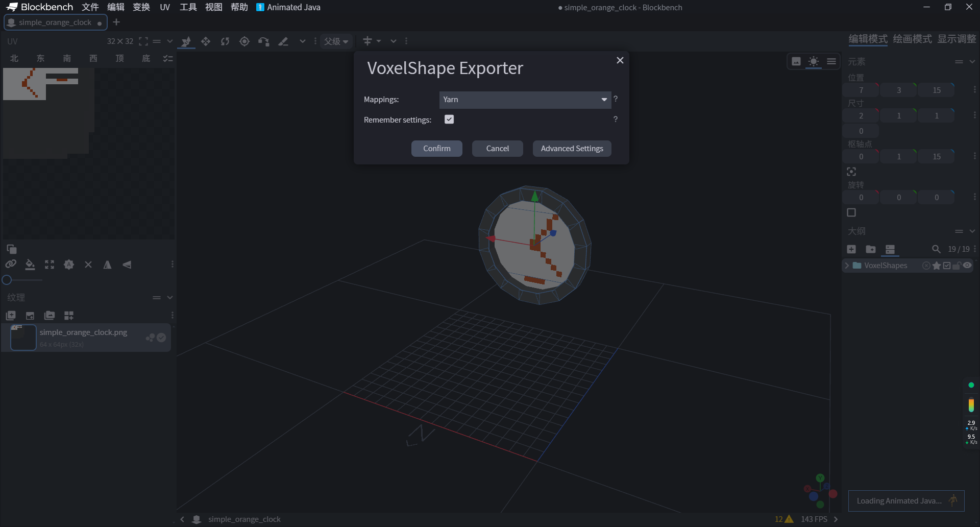Select the 底 (bottom) face tab
Viewport: 980px width, 527px height.
(146, 58)
